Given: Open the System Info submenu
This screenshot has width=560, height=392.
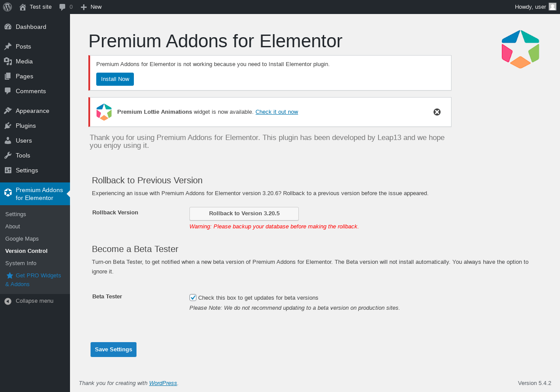Looking at the screenshot, I should click(x=21, y=263).
